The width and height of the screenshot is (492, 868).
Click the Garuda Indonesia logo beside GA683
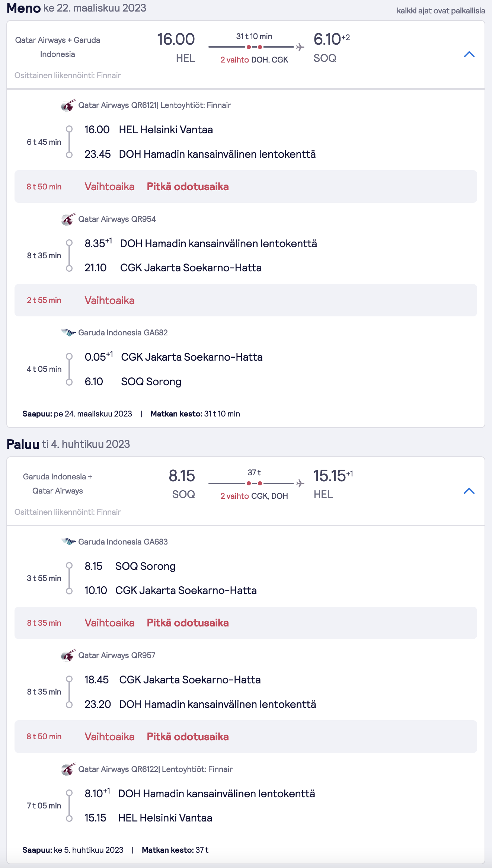pos(68,542)
